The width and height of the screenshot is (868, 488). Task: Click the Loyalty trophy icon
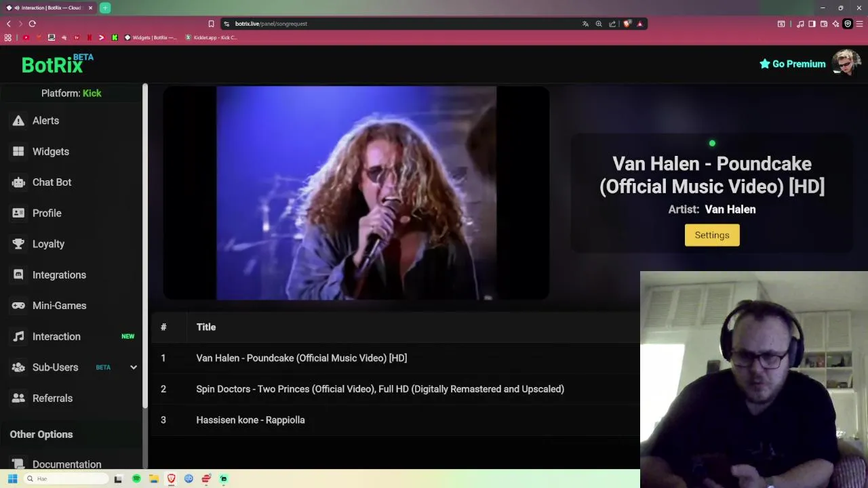[18, 244]
